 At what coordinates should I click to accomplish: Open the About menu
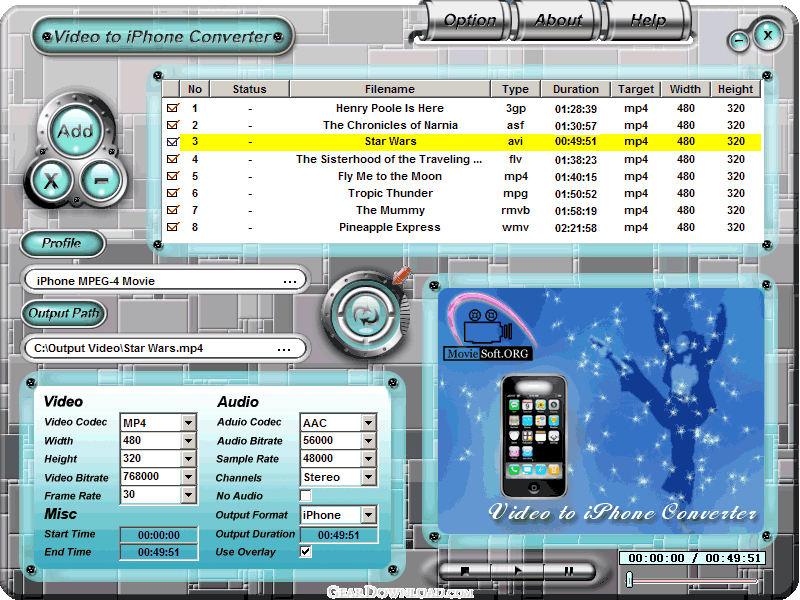click(x=558, y=20)
